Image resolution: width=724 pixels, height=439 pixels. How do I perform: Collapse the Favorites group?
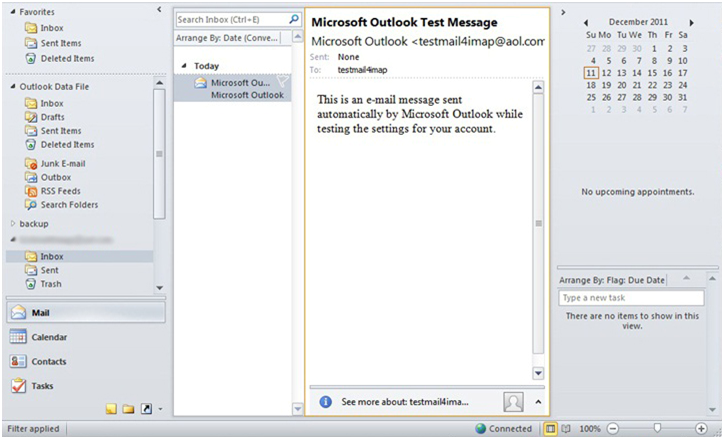(13, 12)
